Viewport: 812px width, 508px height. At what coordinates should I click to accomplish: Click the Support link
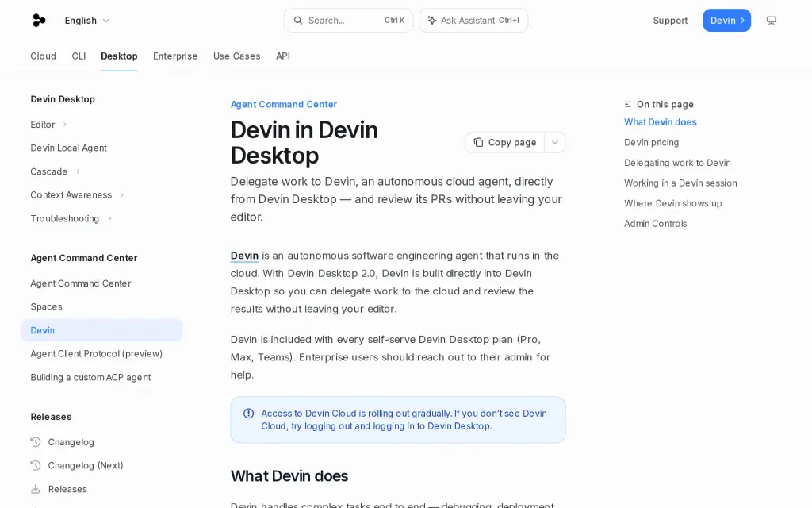(x=670, y=20)
